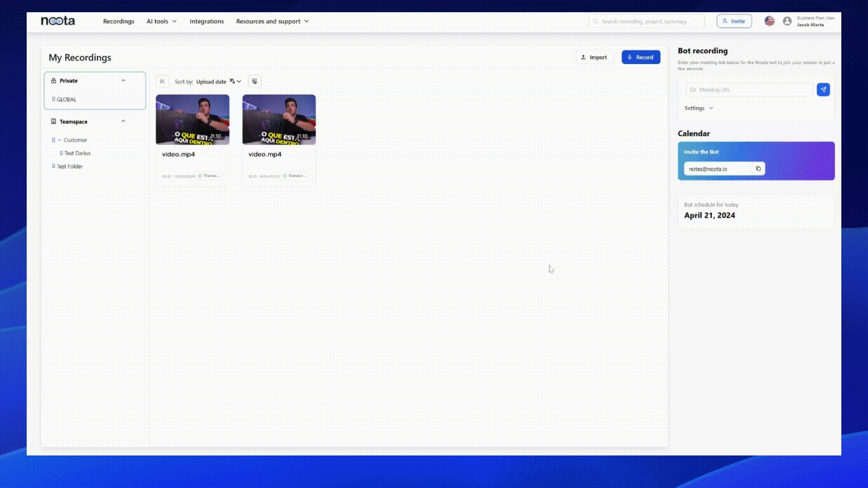Open the first video.mp4 thumbnail

pos(193,119)
